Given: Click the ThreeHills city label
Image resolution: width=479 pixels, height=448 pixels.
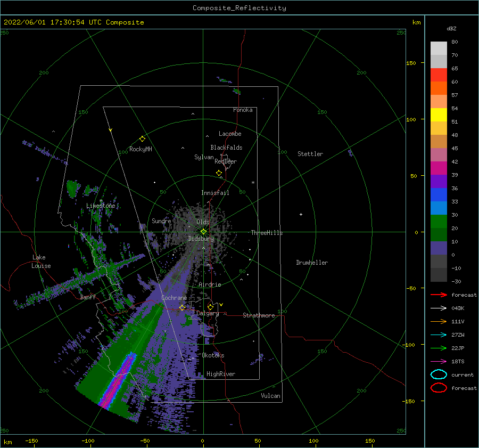Looking at the screenshot, I should tap(267, 233).
